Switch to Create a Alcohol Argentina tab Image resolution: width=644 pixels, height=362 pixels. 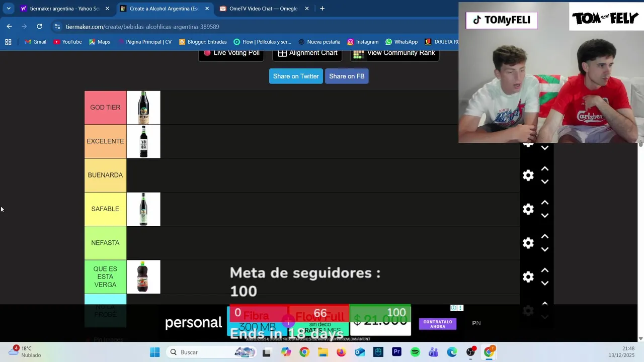tap(164, 9)
